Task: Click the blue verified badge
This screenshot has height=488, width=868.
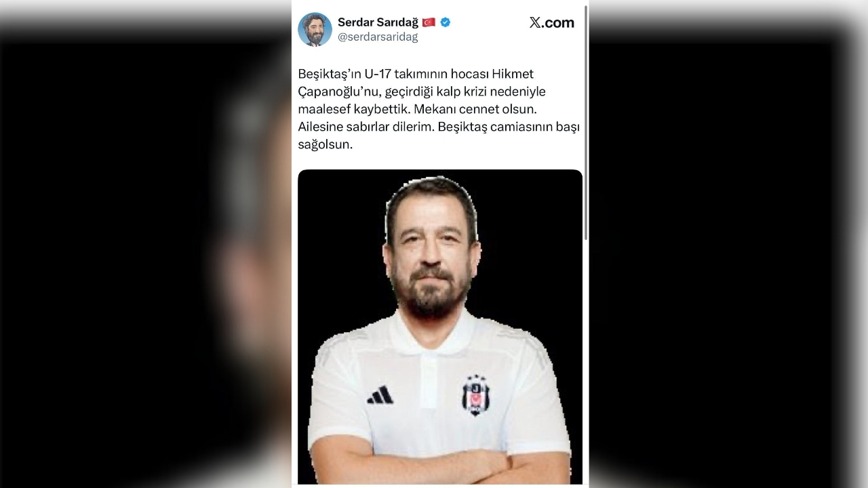Action: pyautogui.click(x=446, y=22)
